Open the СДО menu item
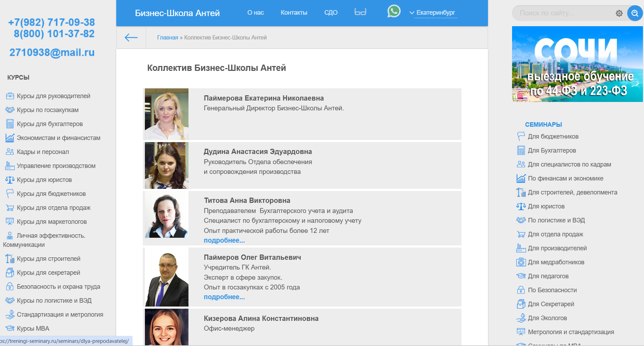The image size is (644, 346). point(331,13)
